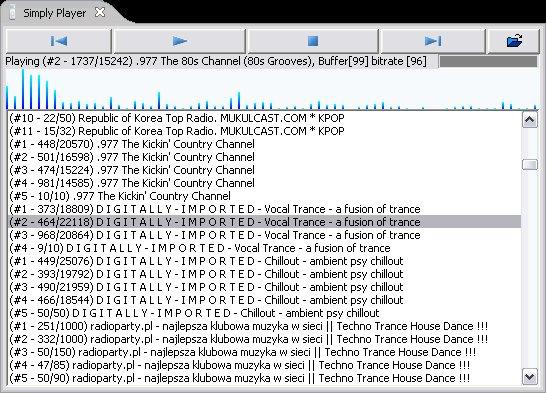The image size is (546, 393).
Task: Click the vertical scrollbar thumb
Action: point(530,165)
